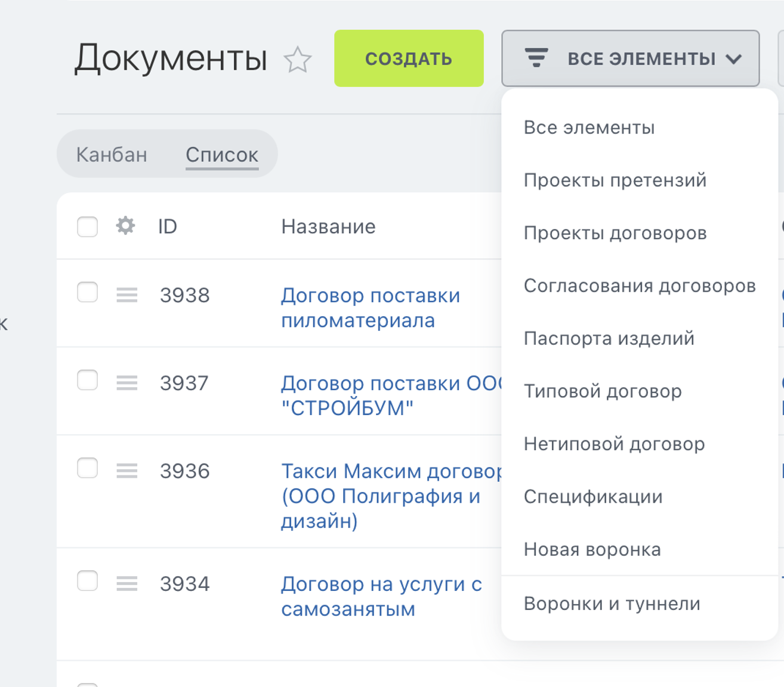Screen dimensions: 784x687
Task: Click the move handle for item 3937
Action: click(x=126, y=382)
